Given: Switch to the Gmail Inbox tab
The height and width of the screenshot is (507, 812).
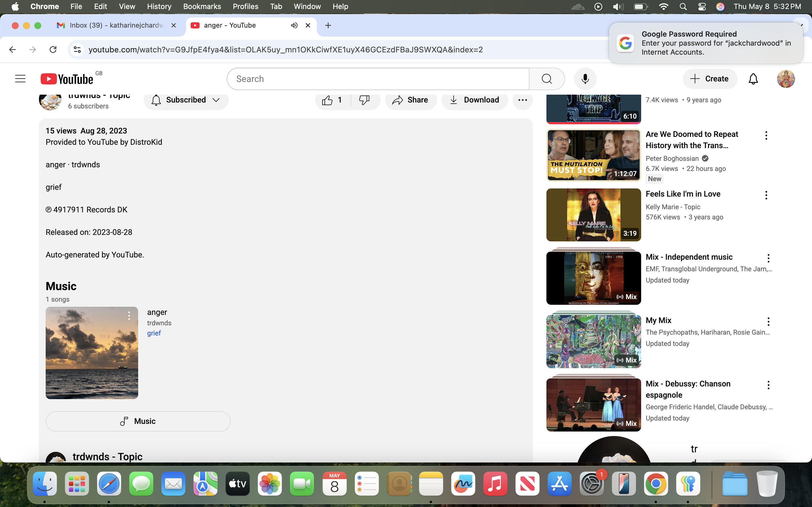Looking at the screenshot, I should pos(116,25).
